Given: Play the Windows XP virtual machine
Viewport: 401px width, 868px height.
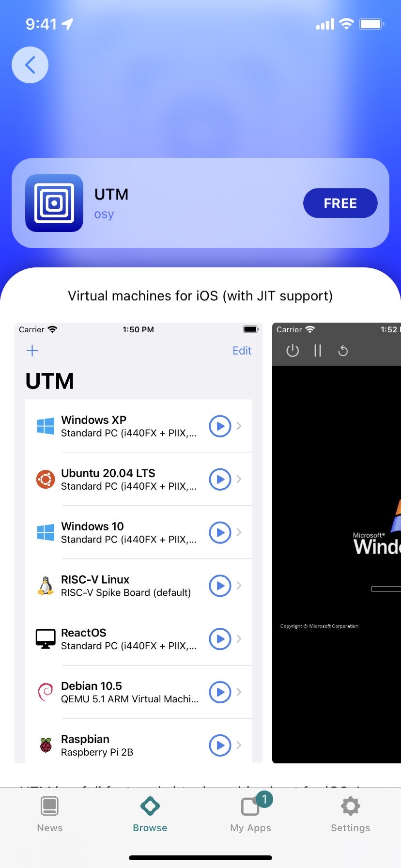Looking at the screenshot, I should (x=220, y=426).
